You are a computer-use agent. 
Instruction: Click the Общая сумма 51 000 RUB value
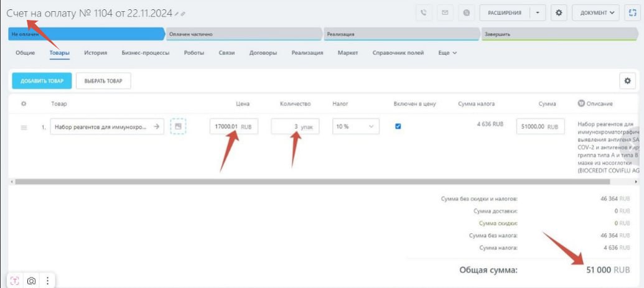tap(608, 270)
